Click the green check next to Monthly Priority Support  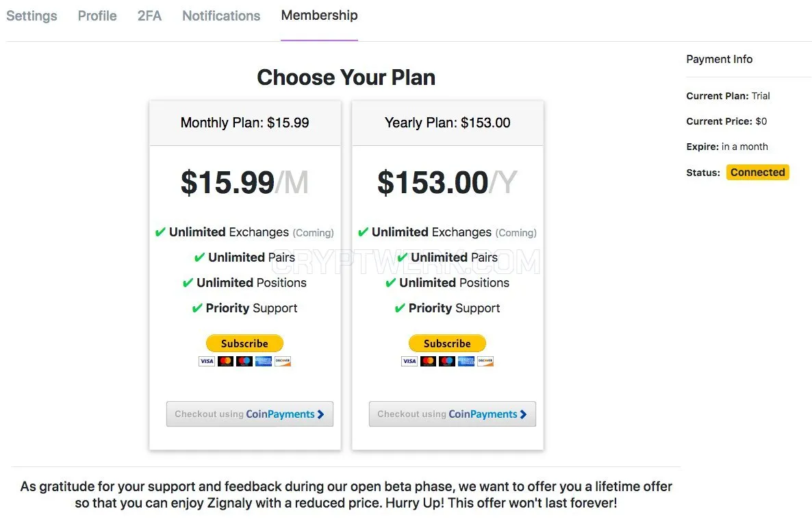[197, 308]
